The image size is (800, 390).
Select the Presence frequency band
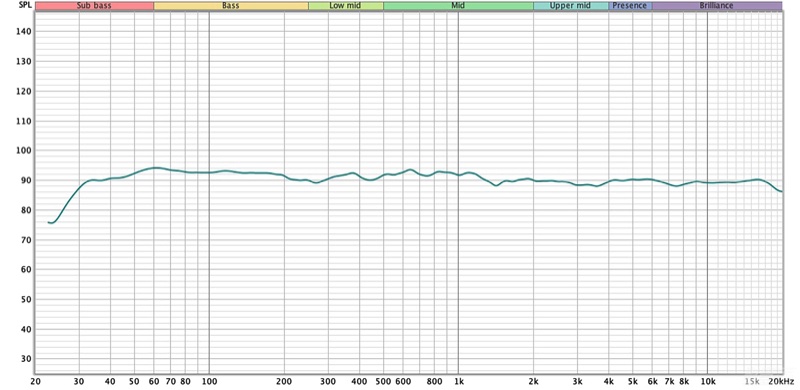click(630, 6)
